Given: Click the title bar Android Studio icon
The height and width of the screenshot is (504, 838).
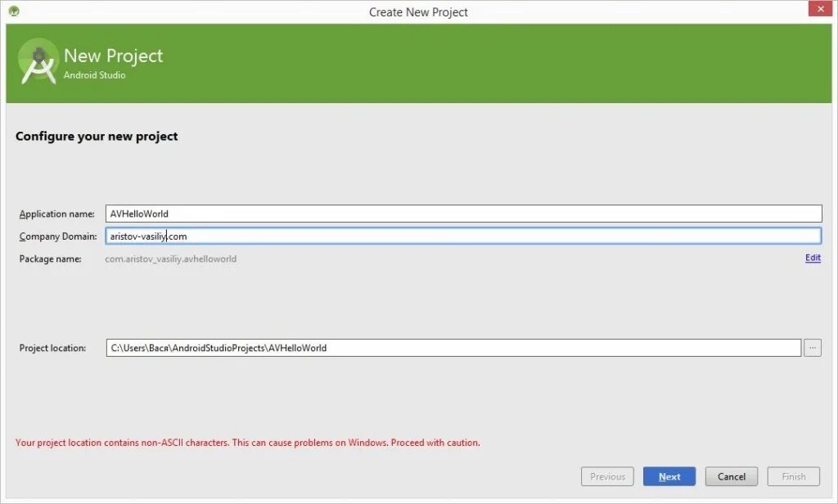Looking at the screenshot, I should point(15,11).
